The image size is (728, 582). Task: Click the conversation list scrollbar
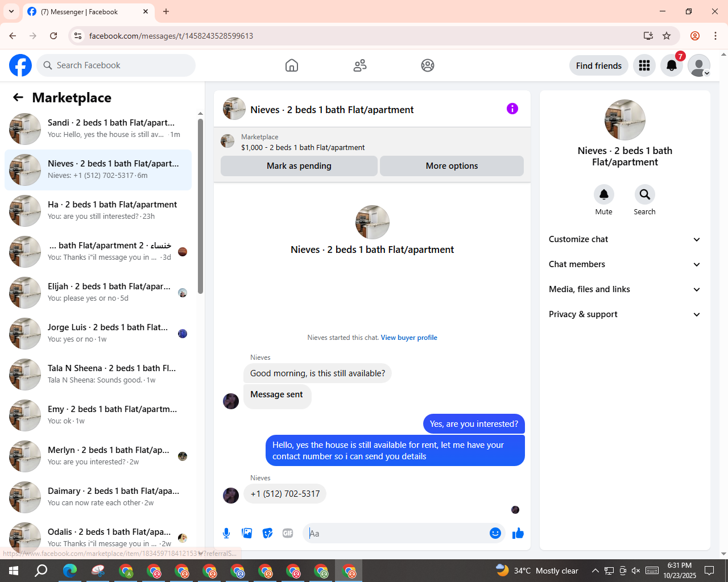(x=200, y=206)
